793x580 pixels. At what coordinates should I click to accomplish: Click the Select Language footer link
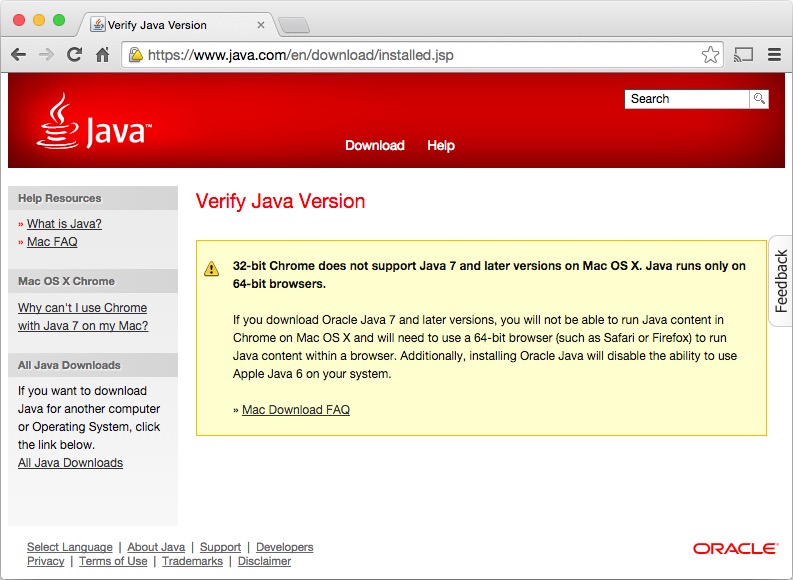70,547
